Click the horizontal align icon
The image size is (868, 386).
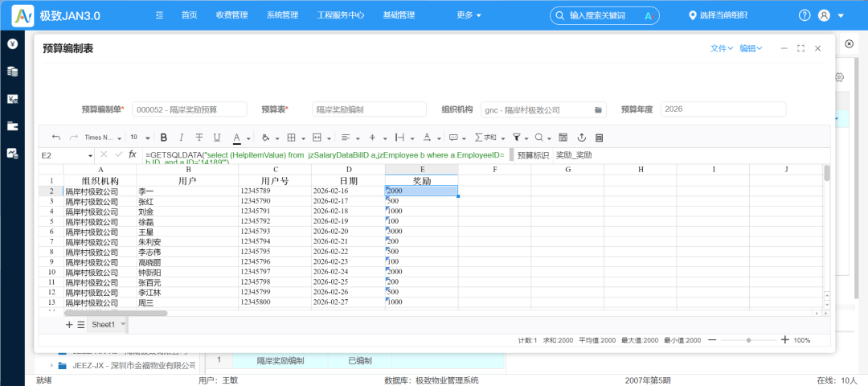click(x=346, y=138)
